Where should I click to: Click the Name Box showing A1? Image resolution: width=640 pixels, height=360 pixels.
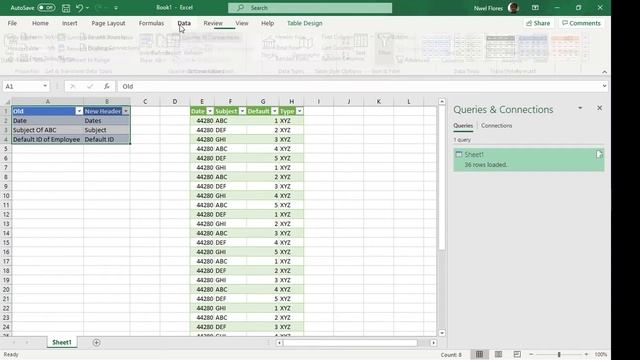pyautogui.click(x=22, y=86)
